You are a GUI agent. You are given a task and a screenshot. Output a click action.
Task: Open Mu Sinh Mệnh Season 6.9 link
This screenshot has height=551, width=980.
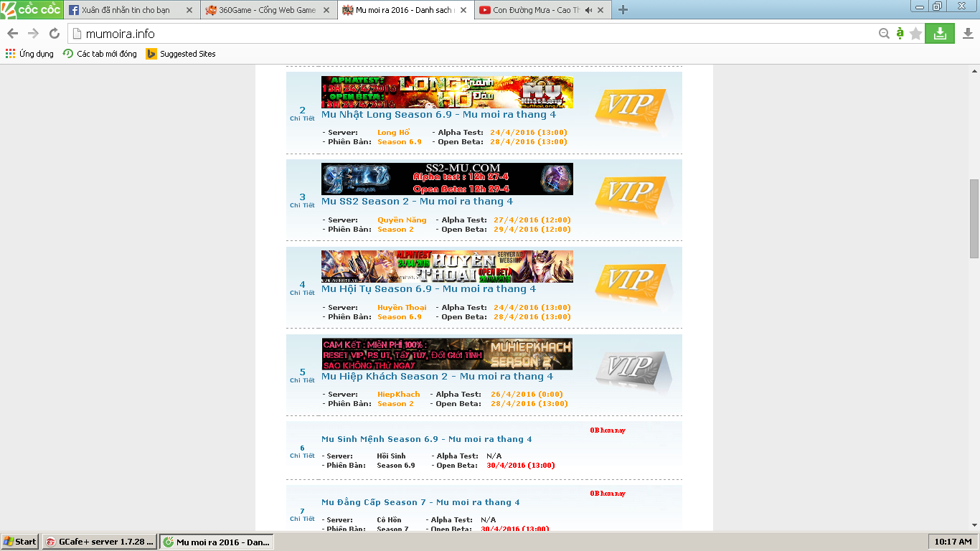tap(426, 439)
